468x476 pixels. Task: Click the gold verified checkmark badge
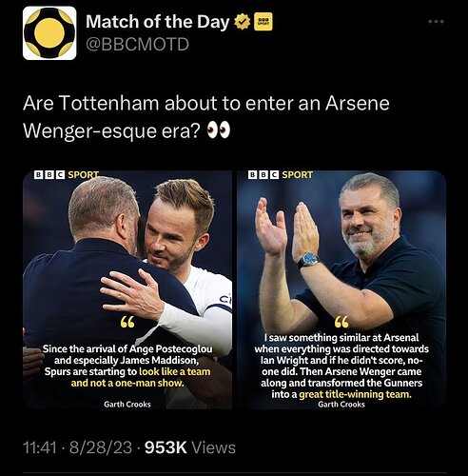242,22
